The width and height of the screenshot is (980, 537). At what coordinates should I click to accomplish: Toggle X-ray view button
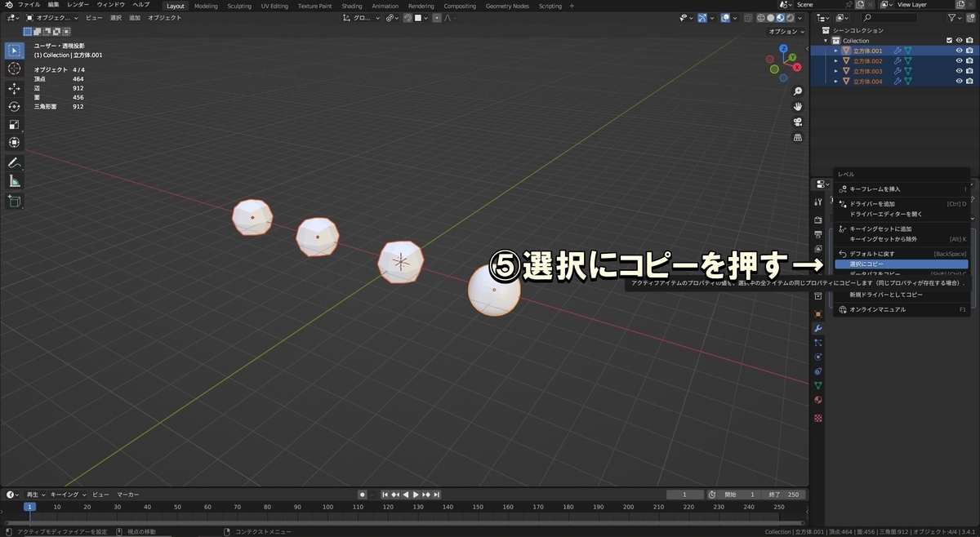[746, 17]
